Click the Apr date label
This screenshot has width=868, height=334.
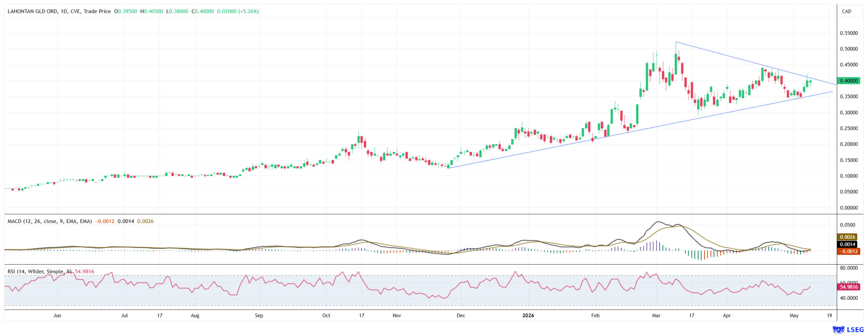coord(727,315)
